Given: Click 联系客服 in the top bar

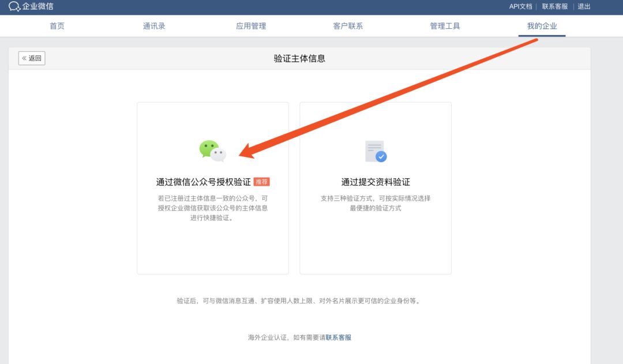Looking at the screenshot, I should click(x=555, y=6).
